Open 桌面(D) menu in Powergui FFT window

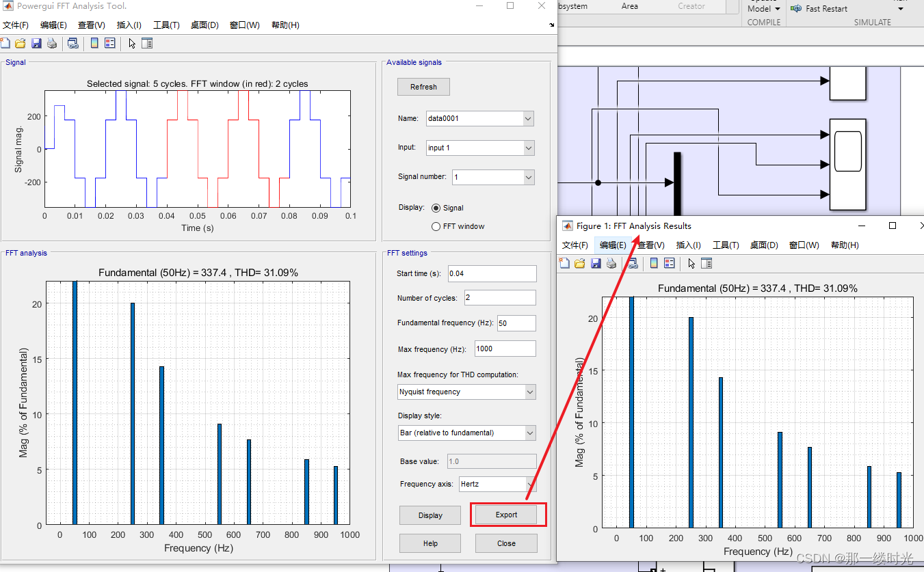pos(204,25)
